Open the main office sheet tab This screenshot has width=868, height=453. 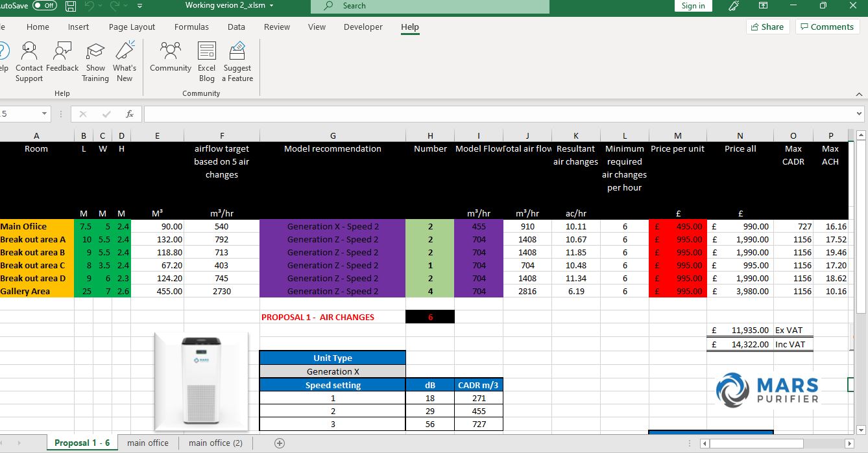148,443
